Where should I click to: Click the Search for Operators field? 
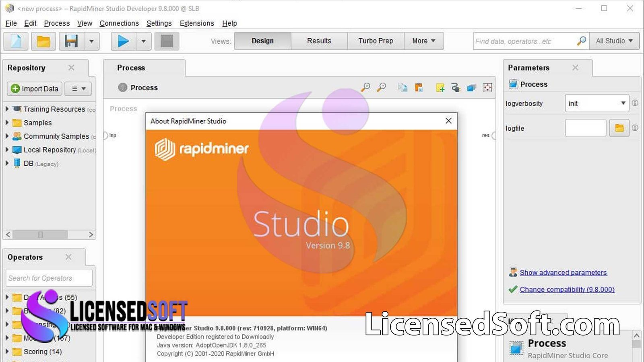[x=49, y=278]
